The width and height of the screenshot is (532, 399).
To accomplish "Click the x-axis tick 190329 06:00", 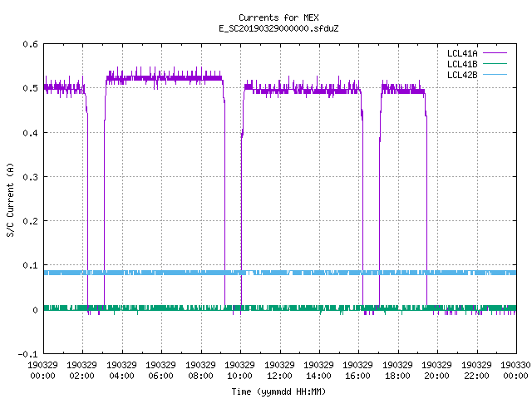I will 160,371.
